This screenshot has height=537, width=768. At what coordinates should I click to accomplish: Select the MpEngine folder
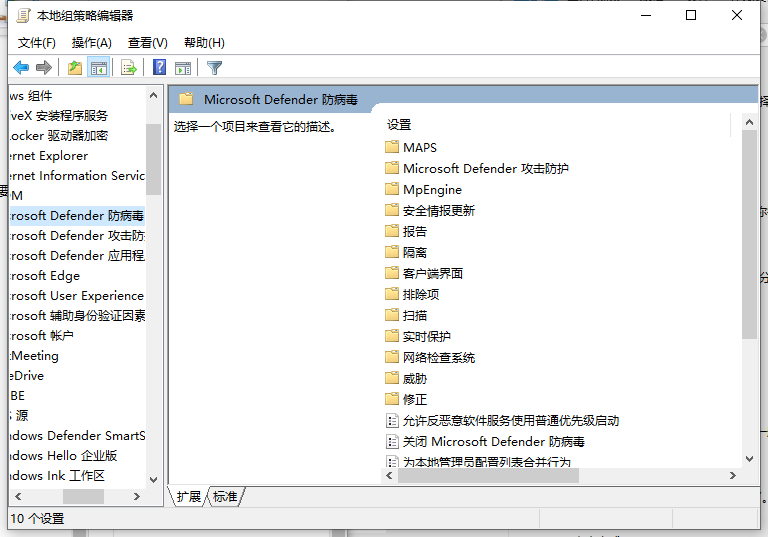pyautogui.click(x=423, y=190)
